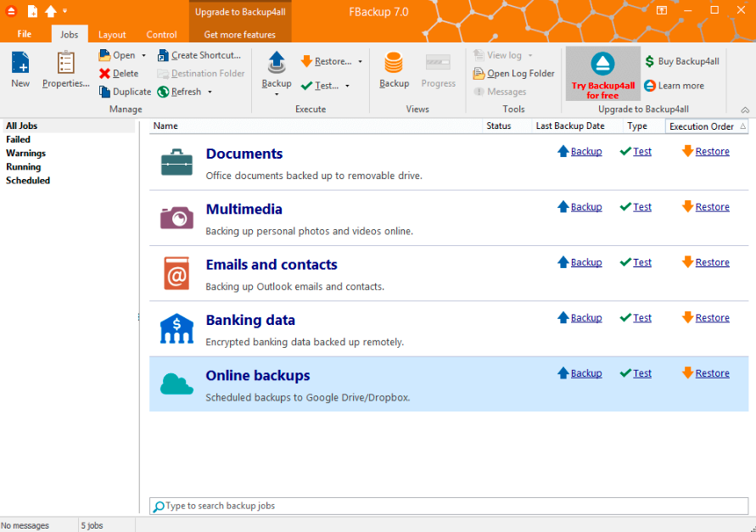Expand the Restore dropdown arrow
Screen dimensions: 756x532
pyautogui.click(x=360, y=61)
